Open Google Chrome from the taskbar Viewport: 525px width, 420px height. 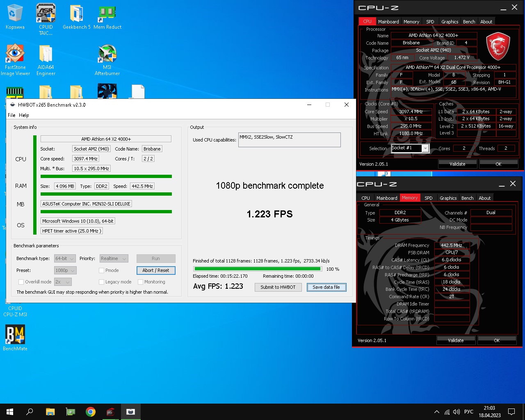click(x=90, y=412)
